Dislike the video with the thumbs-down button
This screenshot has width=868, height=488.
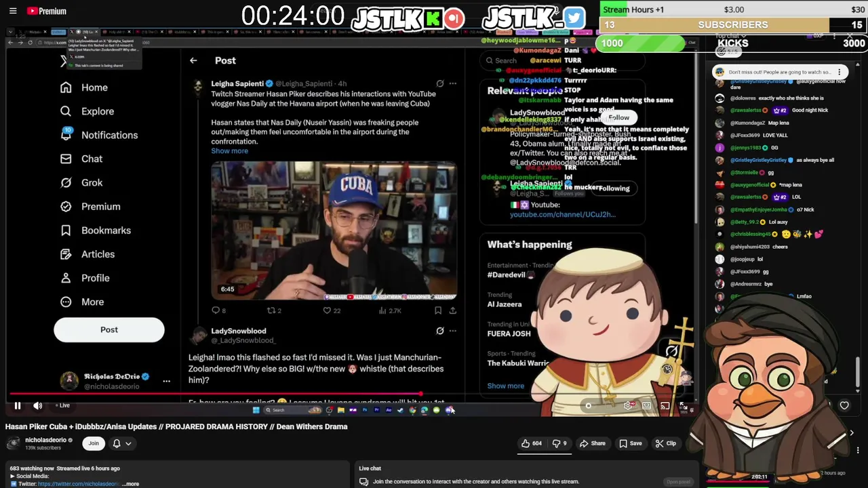click(559, 443)
